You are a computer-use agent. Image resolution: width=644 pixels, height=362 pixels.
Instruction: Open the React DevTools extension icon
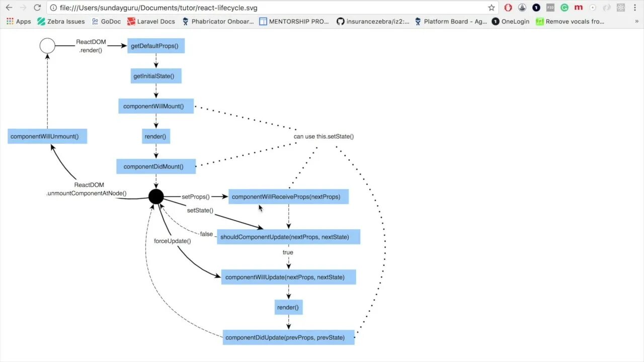[x=620, y=8]
